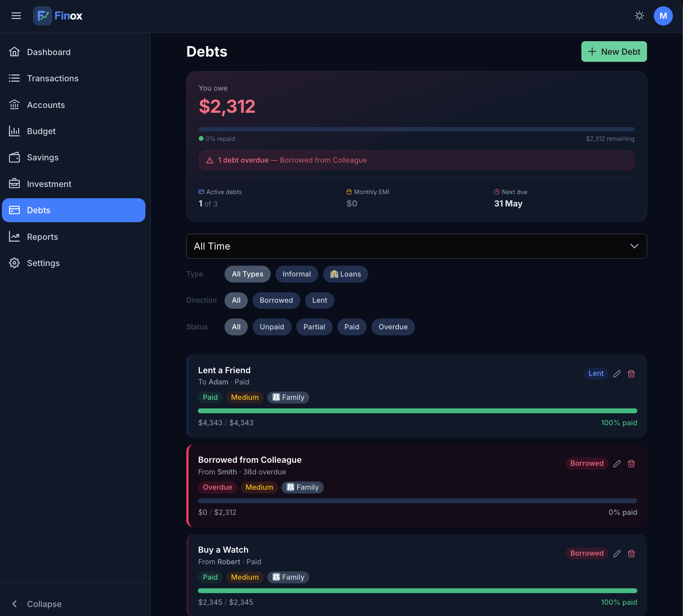Create a New Debt
This screenshot has height=616, width=683.
[614, 52]
